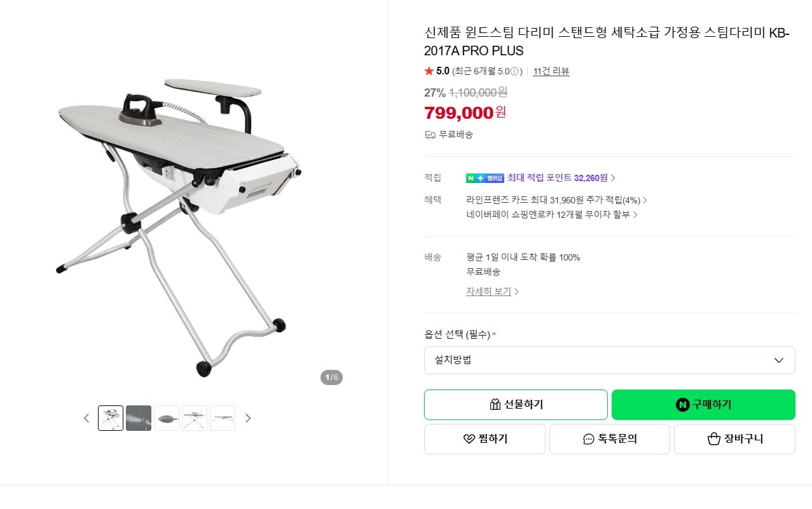
Task: Click the Naver Plus membership badge
Action: tap(485, 178)
